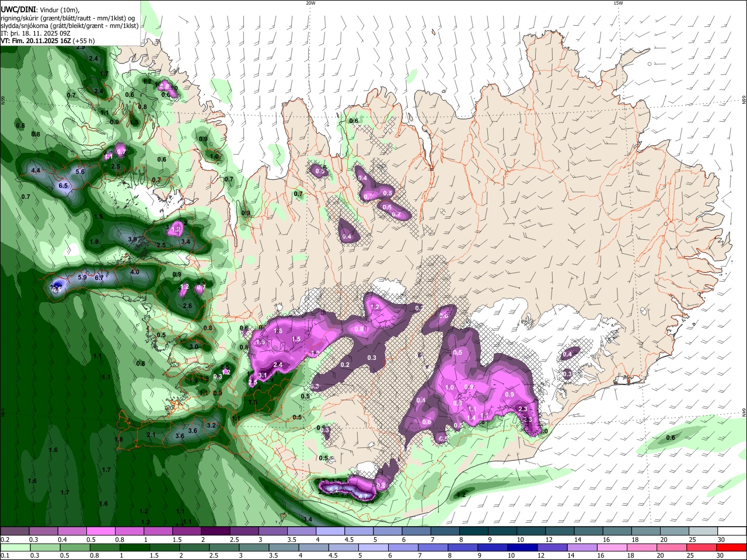
Task: Select the grey-purple 0.2 snow legend swatch
Action: (x=15, y=531)
